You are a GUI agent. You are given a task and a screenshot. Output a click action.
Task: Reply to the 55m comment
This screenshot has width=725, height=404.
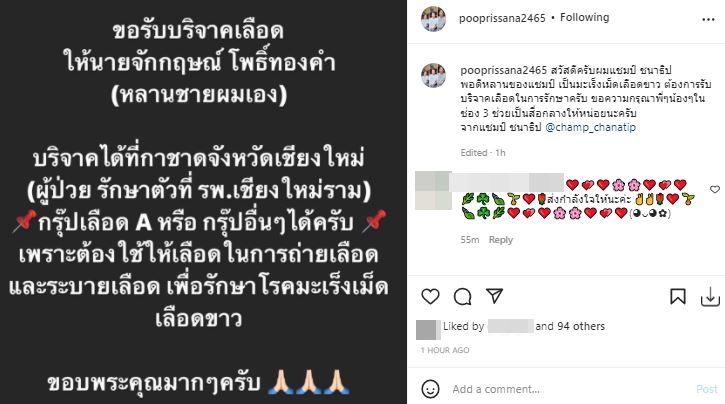pos(501,240)
